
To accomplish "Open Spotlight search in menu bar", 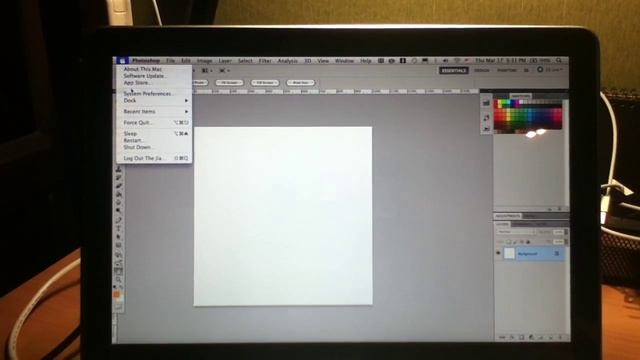I will click(558, 60).
